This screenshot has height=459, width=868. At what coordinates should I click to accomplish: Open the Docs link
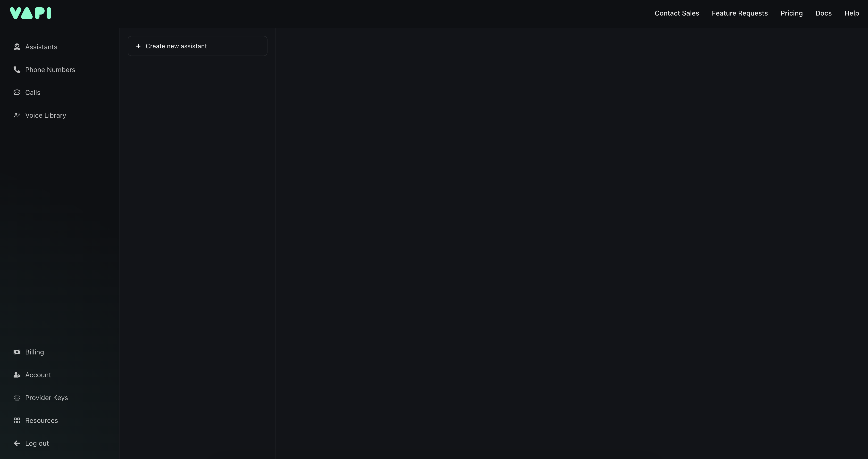point(823,13)
